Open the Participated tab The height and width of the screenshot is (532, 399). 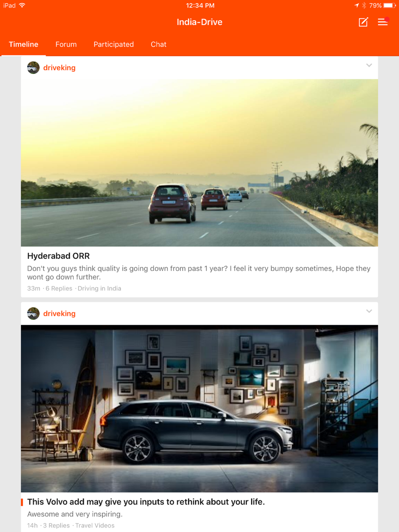pos(114,44)
